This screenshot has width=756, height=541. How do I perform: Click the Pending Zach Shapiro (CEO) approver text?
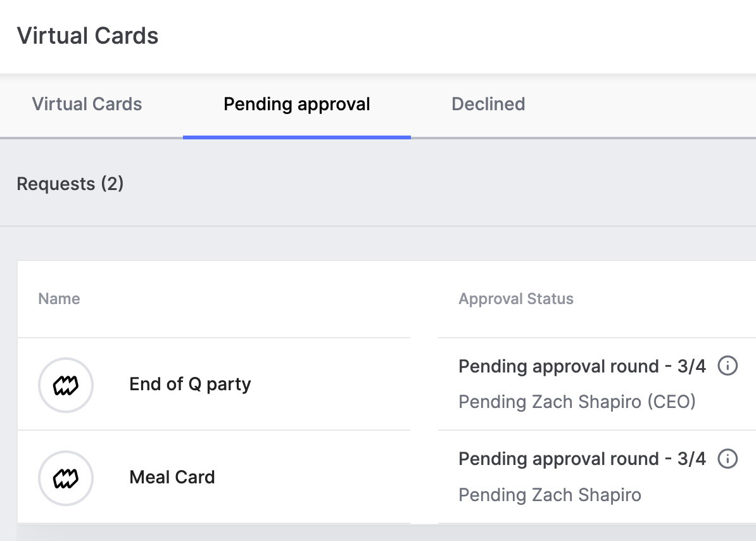[577, 402]
